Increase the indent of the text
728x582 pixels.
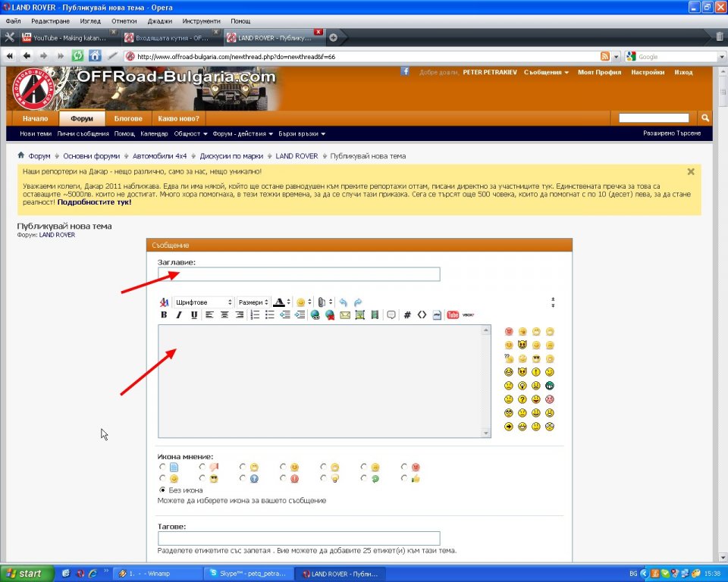(300, 315)
